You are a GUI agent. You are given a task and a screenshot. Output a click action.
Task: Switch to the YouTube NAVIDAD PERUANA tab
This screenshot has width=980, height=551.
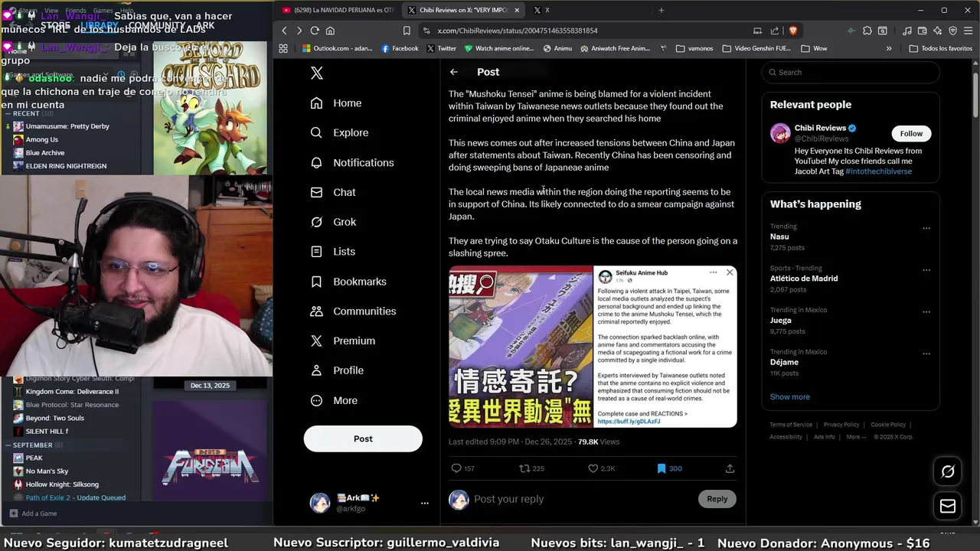click(x=337, y=10)
